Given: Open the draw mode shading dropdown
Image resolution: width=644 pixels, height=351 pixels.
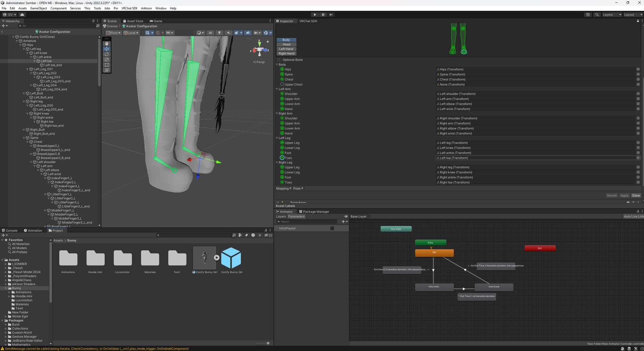Looking at the screenshot, I should [x=201, y=33].
